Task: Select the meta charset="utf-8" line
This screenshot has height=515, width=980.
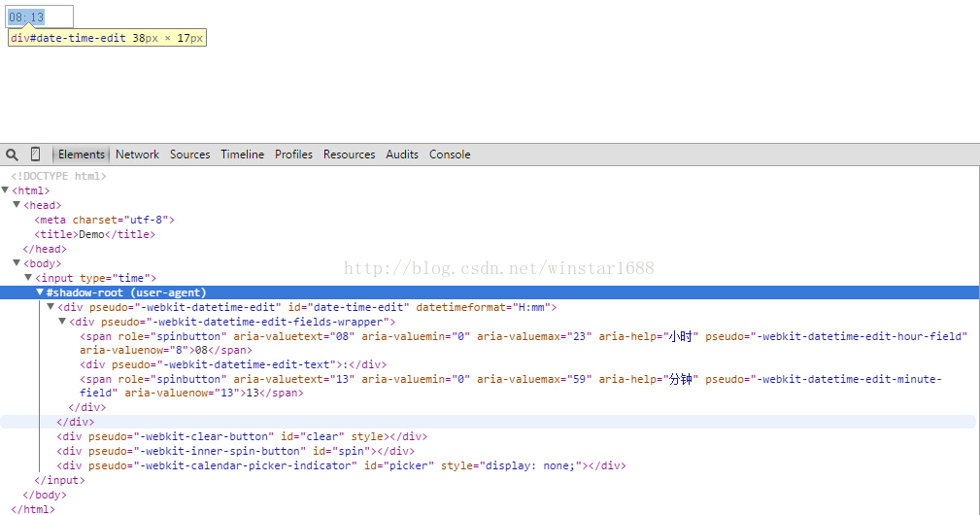Action: click(104, 220)
